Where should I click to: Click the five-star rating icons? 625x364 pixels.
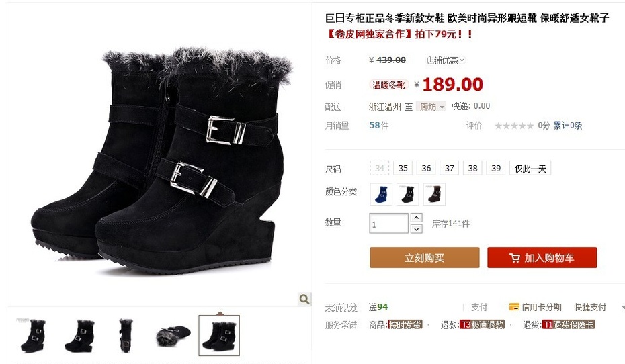pos(514,126)
